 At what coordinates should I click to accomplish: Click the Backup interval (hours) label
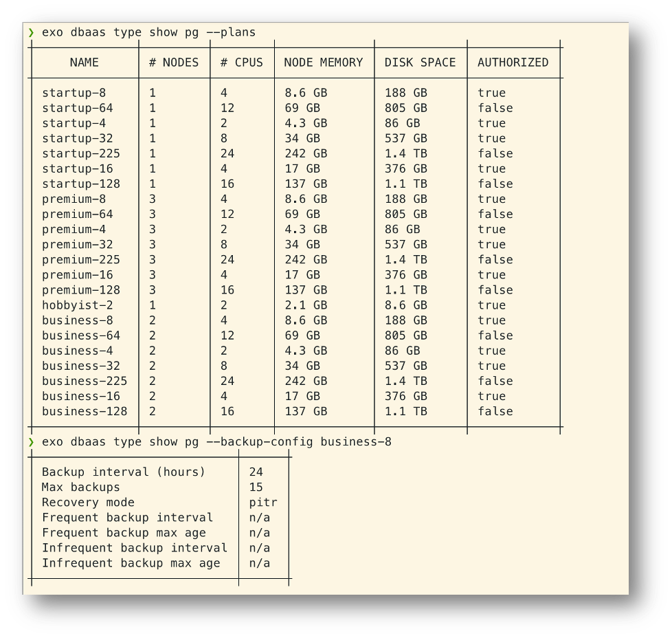coord(124,472)
